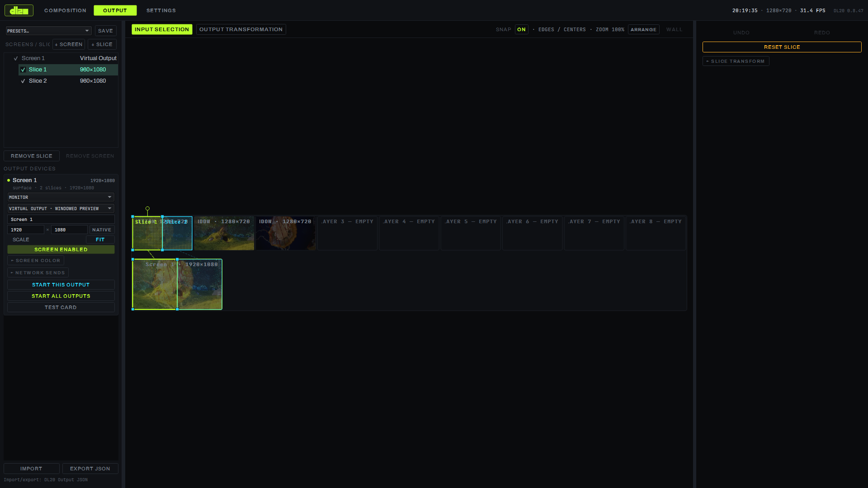Toggle the Screen 1 checkbox
The width and height of the screenshot is (868, 488).
(16, 58)
